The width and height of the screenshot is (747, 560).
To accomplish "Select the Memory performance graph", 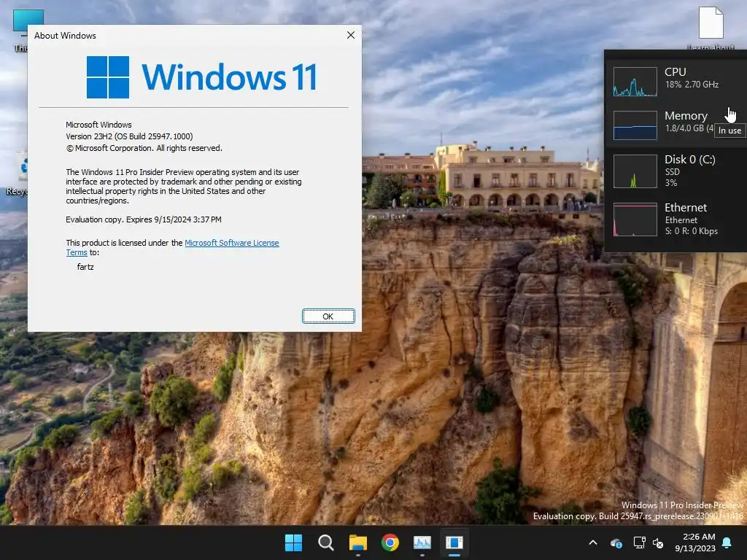I will click(x=635, y=125).
